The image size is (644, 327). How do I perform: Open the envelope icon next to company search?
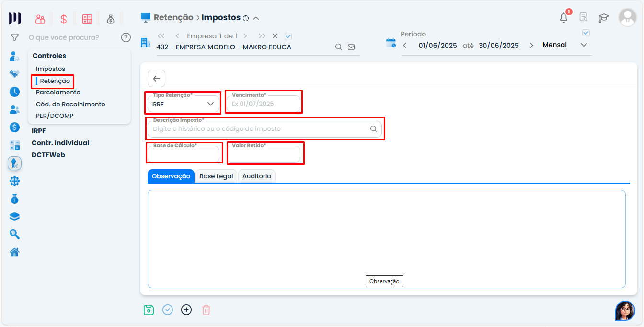pos(351,47)
